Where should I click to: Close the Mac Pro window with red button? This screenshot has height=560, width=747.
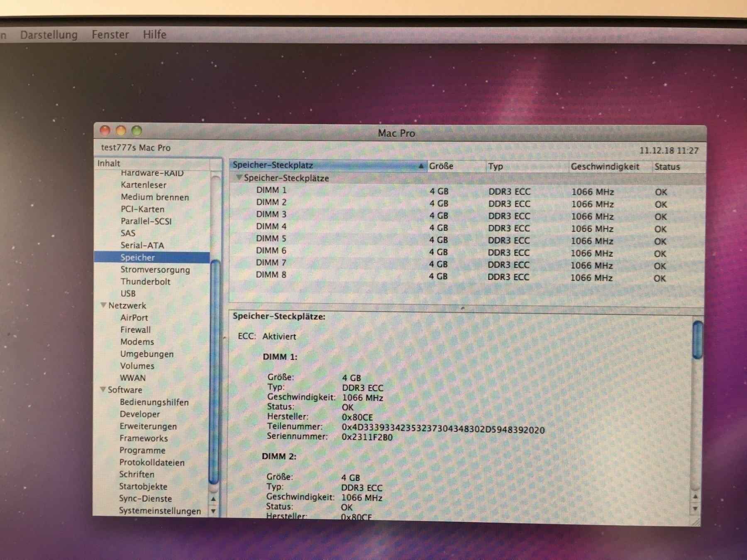tap(105, 131)
